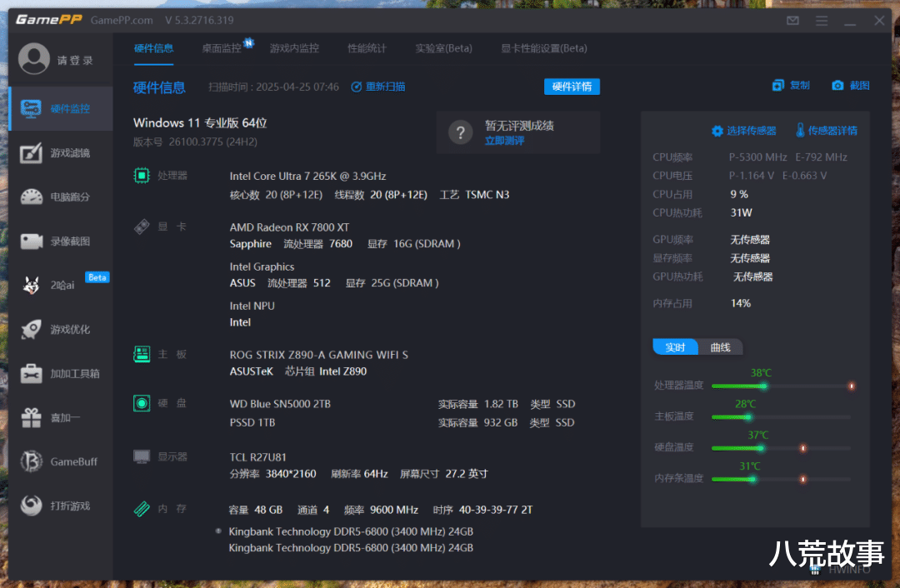Click the 请登录 login text
900x588 pixels.
[x=75, y=60]
